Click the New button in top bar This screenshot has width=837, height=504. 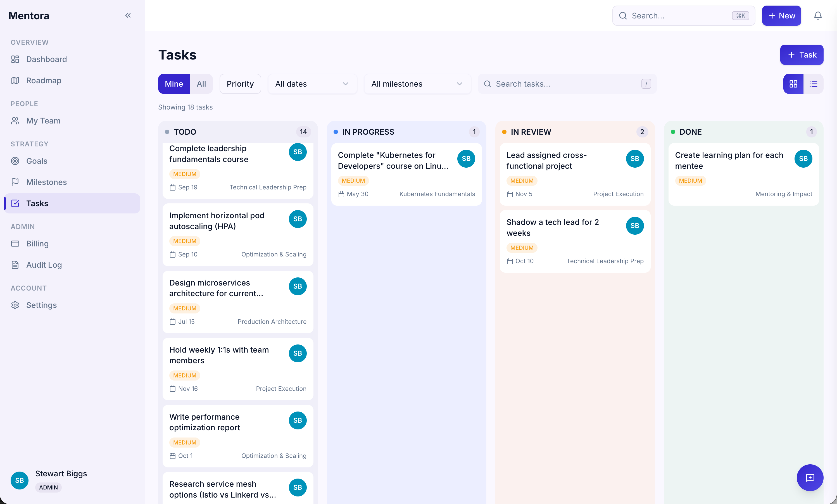tap(781, 16)
